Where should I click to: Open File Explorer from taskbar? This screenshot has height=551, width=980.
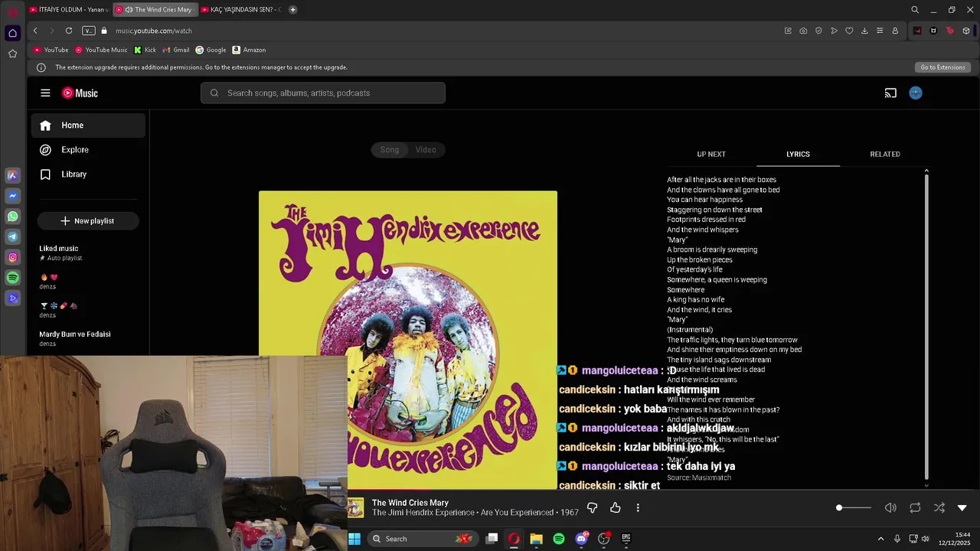coord(536,539)
